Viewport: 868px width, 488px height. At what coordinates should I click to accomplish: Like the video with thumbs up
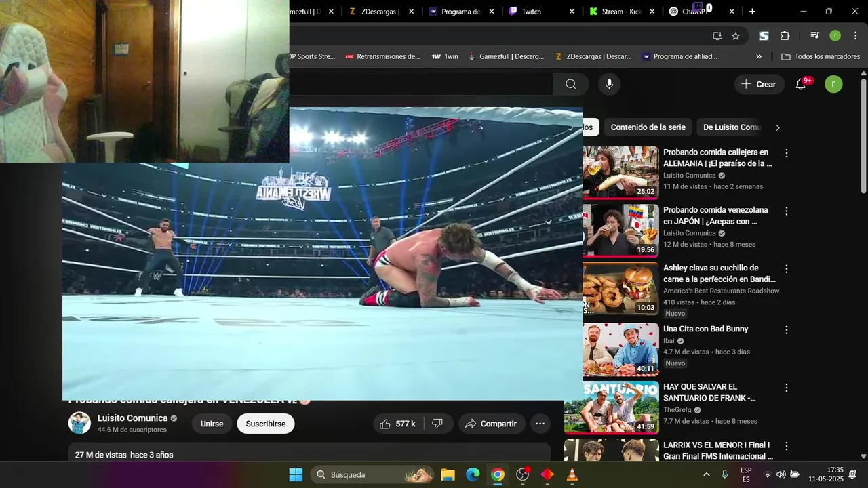click(398, 424)
